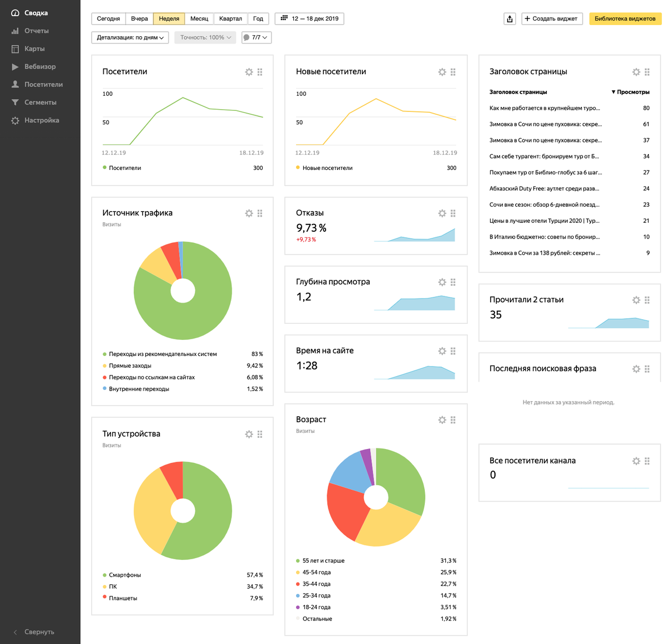The image size is (669, 644).
Task: Open settings gear of Глубина просмотра widget
Action: coord(442,282)
